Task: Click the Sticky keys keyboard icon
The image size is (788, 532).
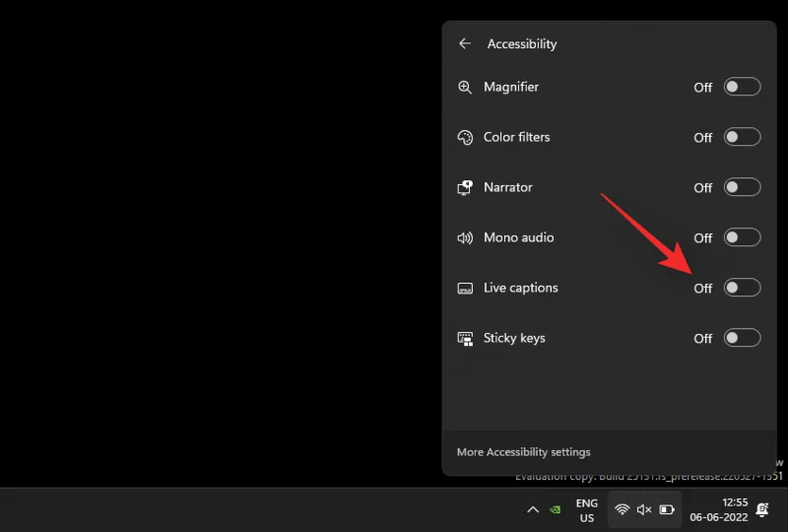Action: point(465,338)
